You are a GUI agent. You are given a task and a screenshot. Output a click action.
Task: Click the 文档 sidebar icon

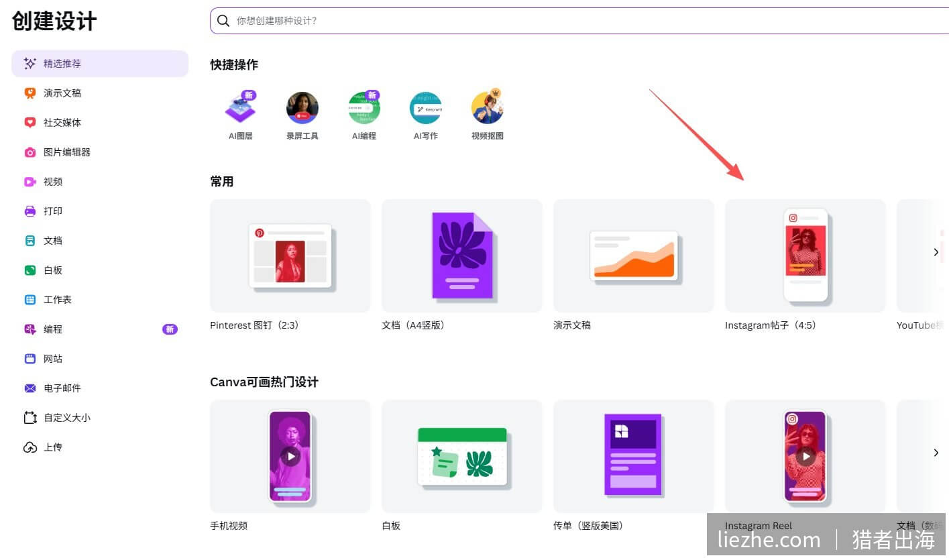pyautogui.click(x=30, y=241)
